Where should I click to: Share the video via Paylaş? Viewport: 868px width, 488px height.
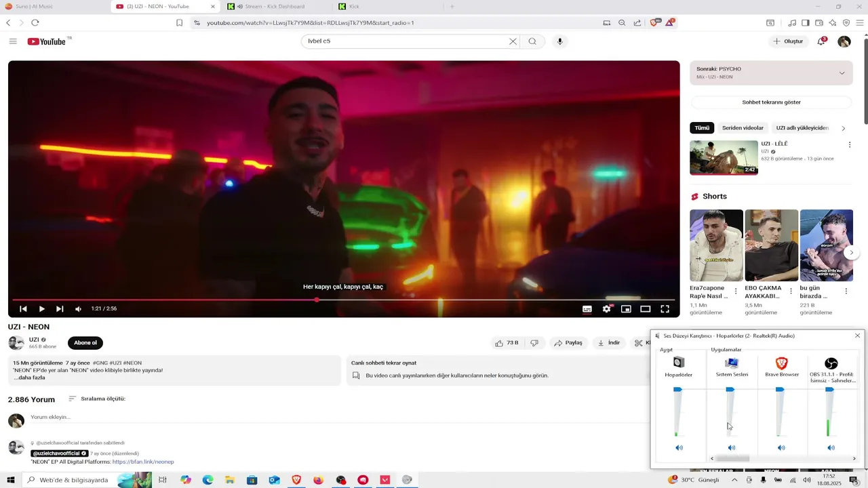click(x=568, y=343)
